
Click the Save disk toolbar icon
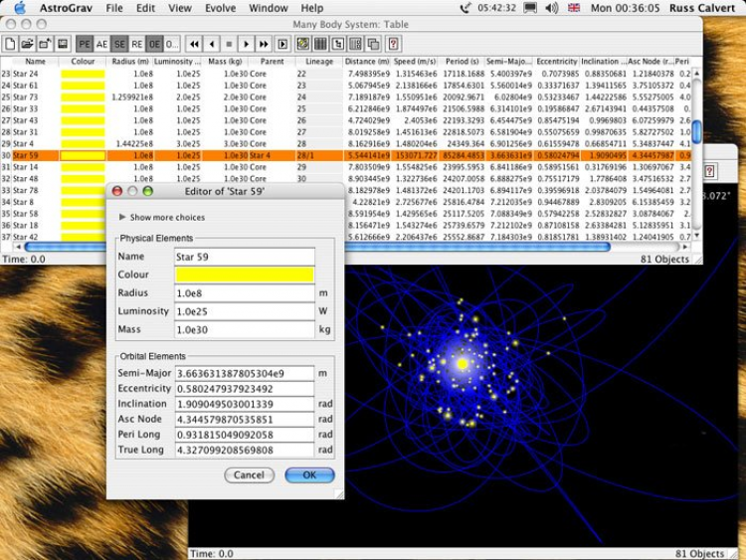(63, 44)
